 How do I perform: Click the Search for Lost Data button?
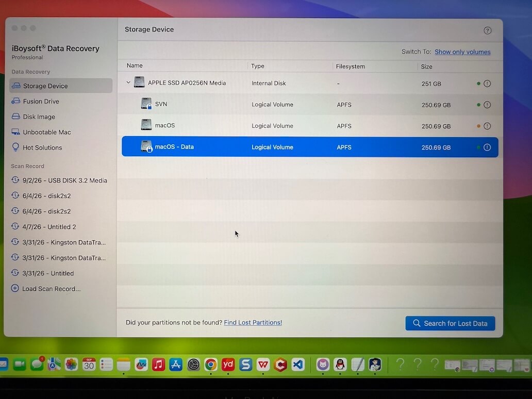(450, 323)
